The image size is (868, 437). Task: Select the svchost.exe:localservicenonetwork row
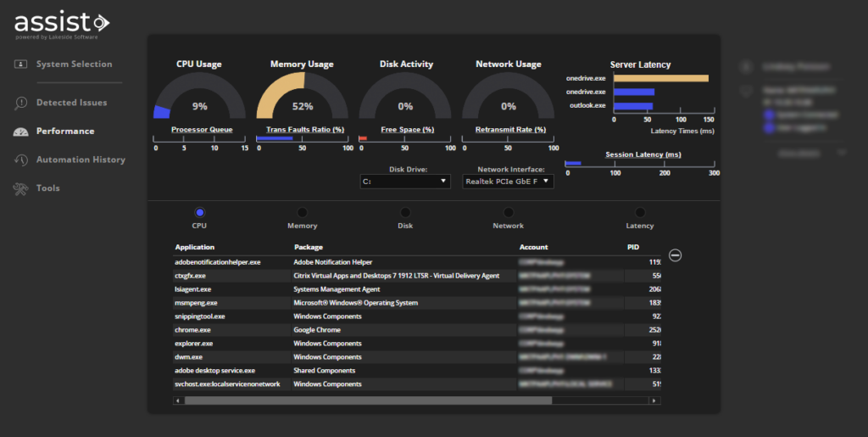click(417, 384)
